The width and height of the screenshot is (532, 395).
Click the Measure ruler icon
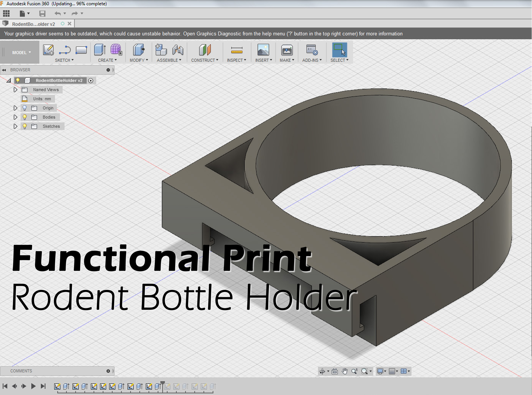point(237,50)
